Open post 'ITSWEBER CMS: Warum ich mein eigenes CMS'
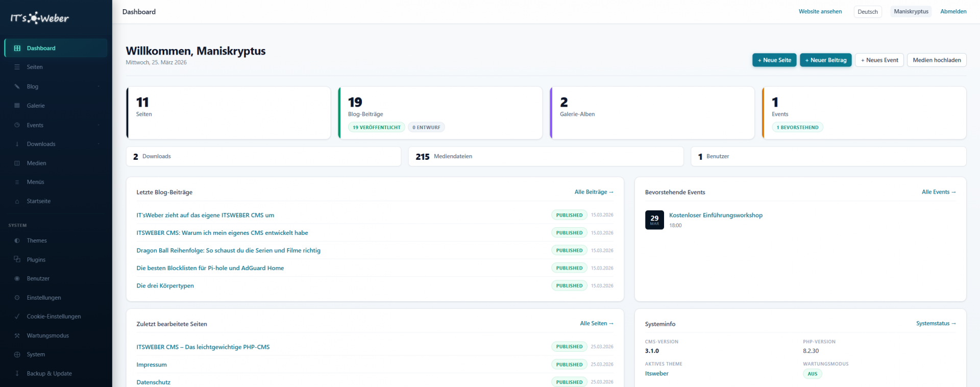The width and height of the screenshot is (980, 387). (222, 233)
